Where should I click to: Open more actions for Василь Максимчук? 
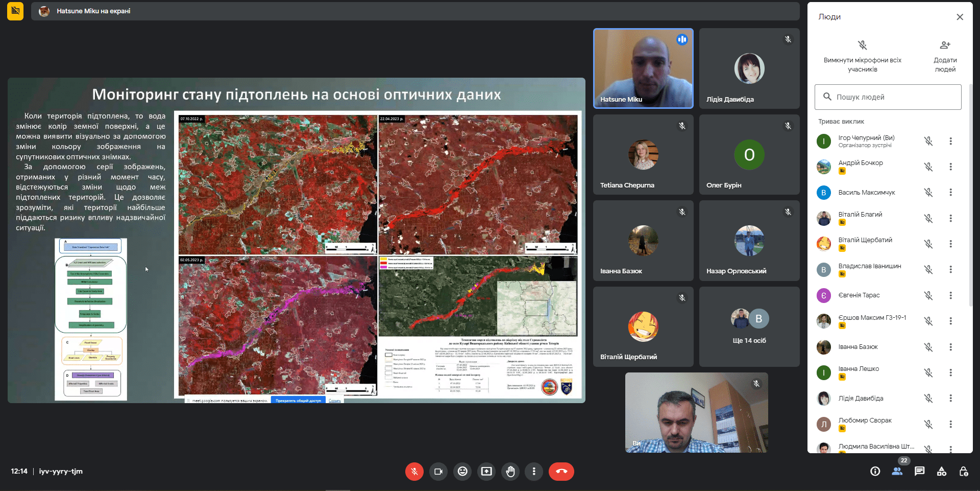pos(950,193)
